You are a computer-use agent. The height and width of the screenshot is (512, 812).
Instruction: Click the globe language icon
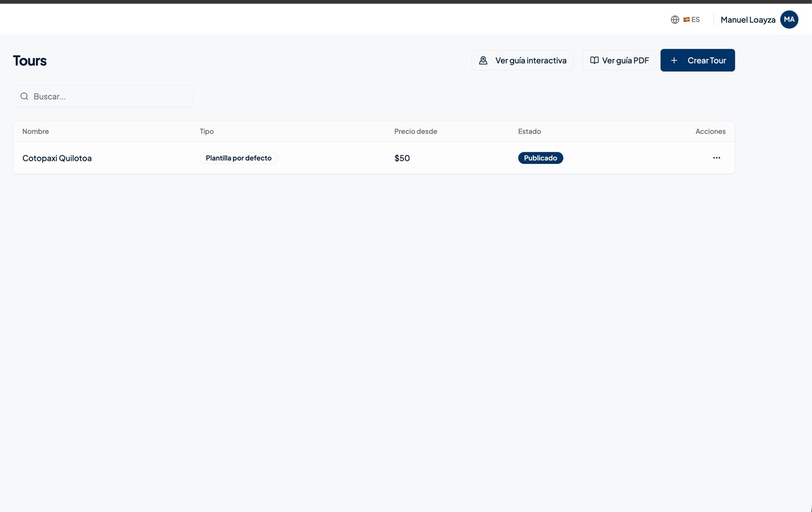coord(675,20)
